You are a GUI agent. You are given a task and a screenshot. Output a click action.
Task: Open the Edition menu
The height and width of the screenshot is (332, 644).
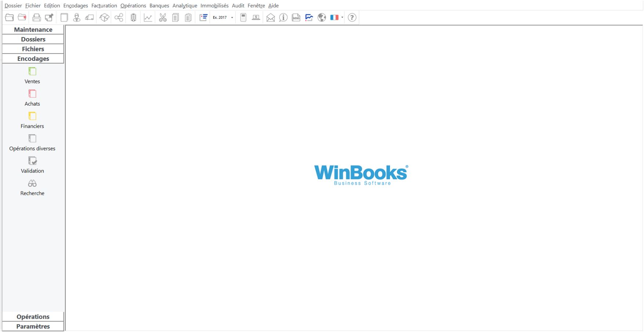(x=52, y=6)
